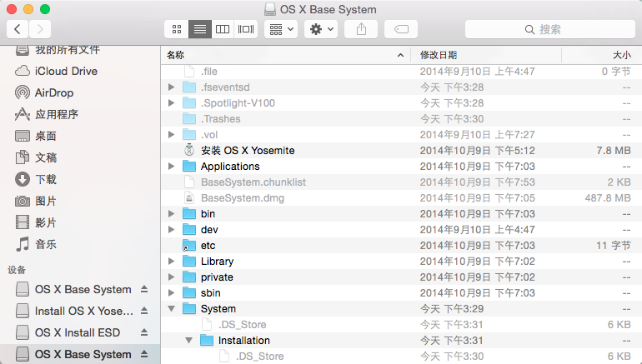
Task: Expand the .Spotlight-V100 folder
Action: (172, 103)
